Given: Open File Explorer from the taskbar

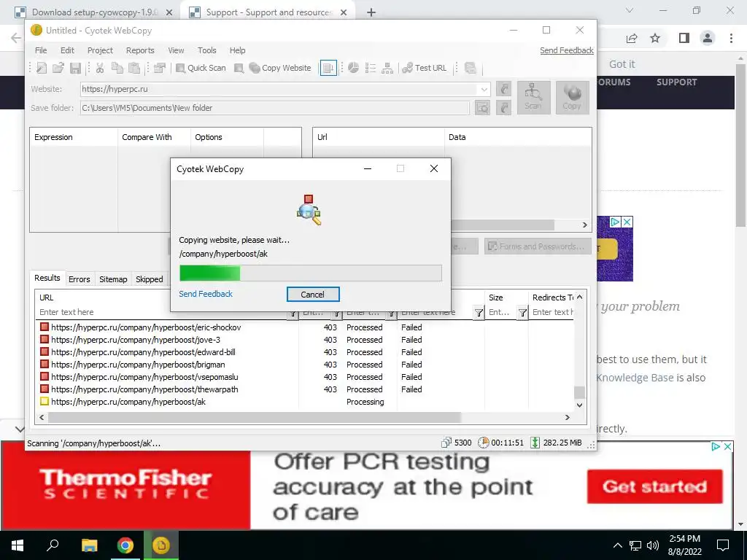Looking at the screenshot, I should (89, 545).
